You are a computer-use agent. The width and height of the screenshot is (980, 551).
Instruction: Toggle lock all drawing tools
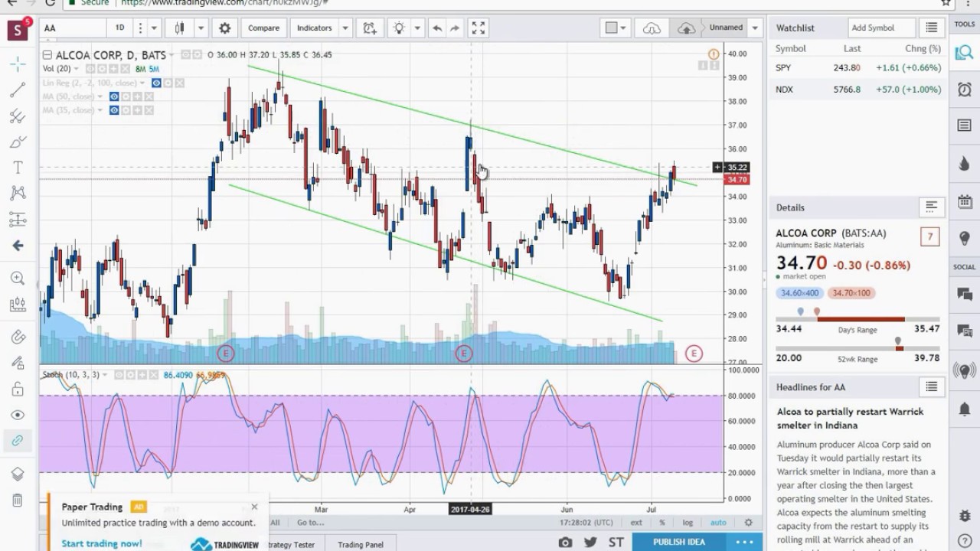point(17,390)
